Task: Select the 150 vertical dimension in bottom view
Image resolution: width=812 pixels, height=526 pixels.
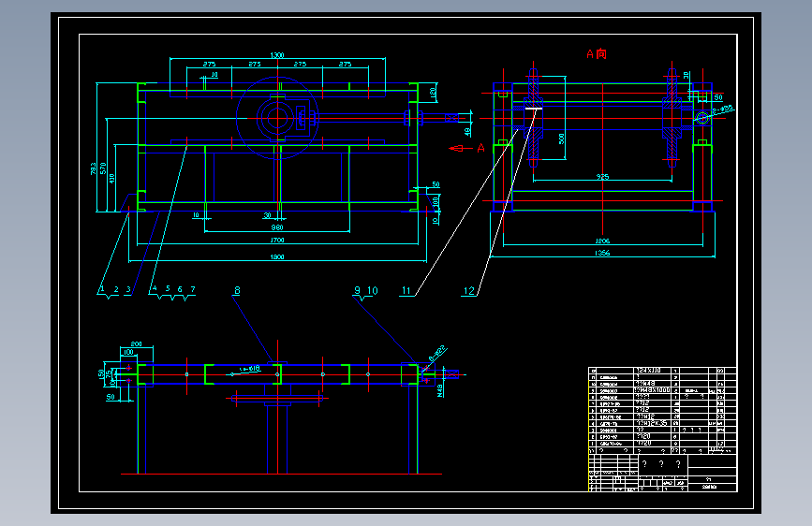Action: tap(101, 373)
